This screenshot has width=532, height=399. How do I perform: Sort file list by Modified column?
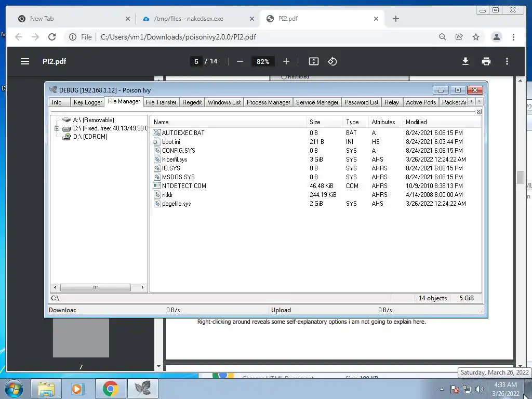click(x=442, y=122)
